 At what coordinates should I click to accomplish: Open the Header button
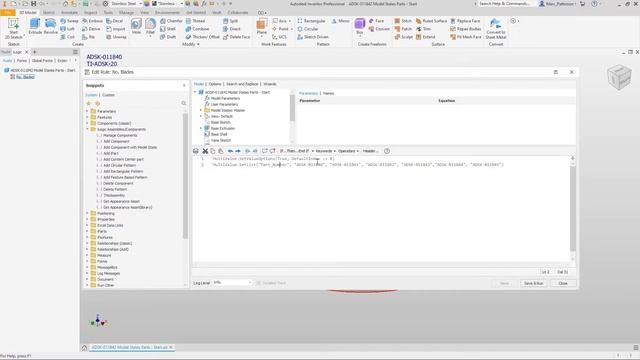[x=370, y=151]
